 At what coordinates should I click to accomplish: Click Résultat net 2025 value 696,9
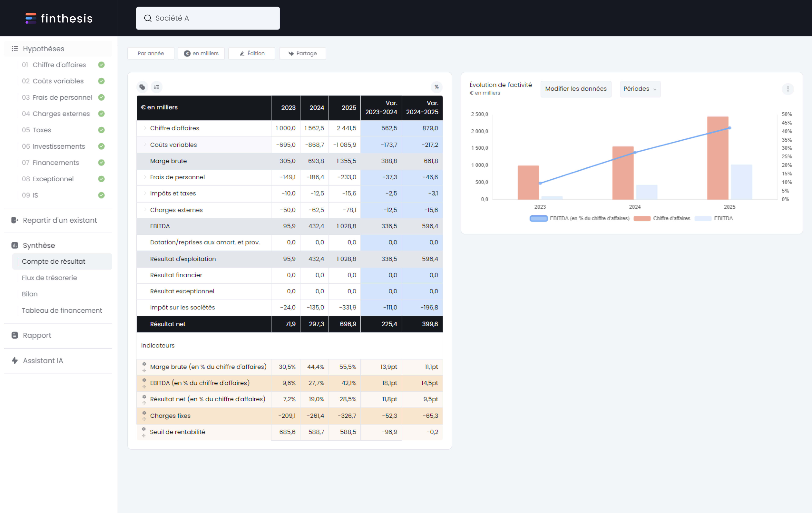tap(348, 324)
